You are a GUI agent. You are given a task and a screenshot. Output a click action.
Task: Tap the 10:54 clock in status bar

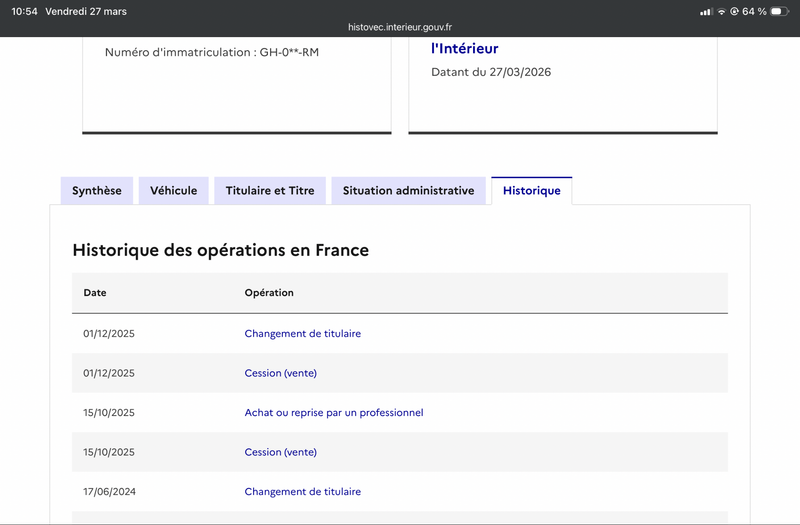tap(24, 11)
